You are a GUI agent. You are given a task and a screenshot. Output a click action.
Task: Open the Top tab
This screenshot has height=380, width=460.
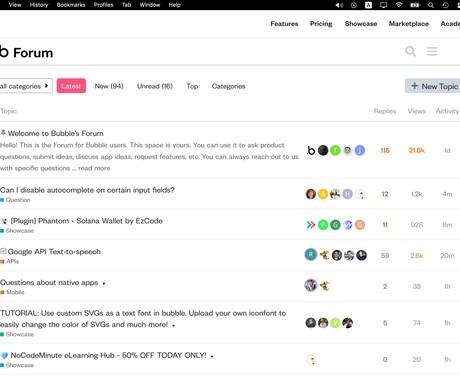tap(192, 86)
